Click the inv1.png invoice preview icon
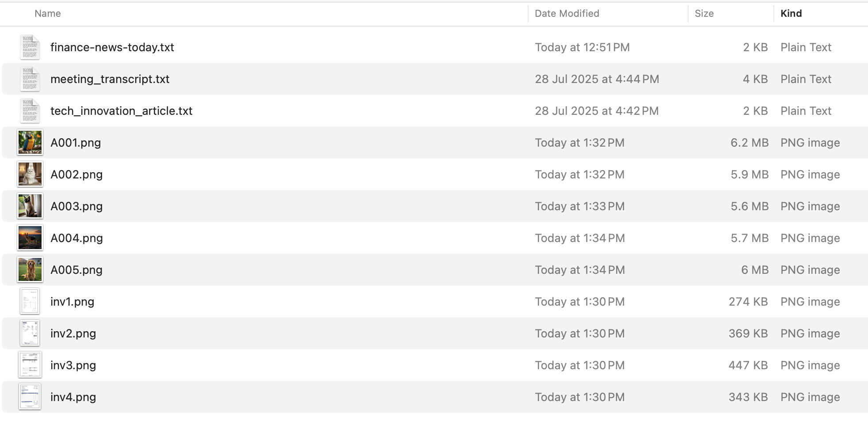The width and height of the screenshot is (868, 424). pos(30,302)
